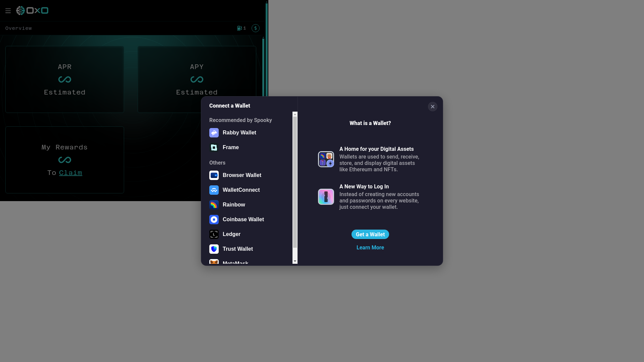
Task: Open the Learn More link
Action: click(x=370, y=248)
